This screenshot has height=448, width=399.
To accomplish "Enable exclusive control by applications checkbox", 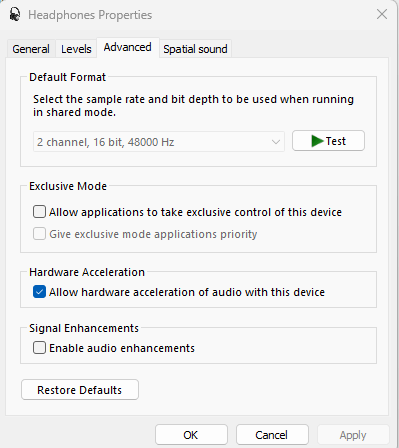I will point(39,212).
